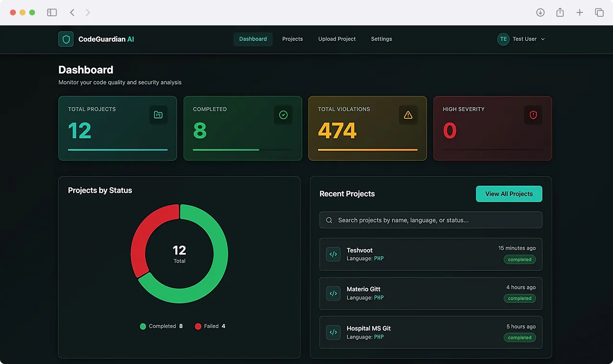Click the magnifier icon in project search

(329, 220)
